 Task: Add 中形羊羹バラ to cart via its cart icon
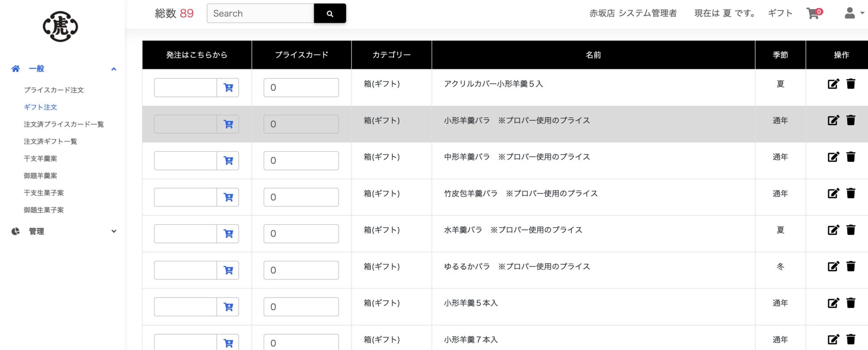click(229, 160)
